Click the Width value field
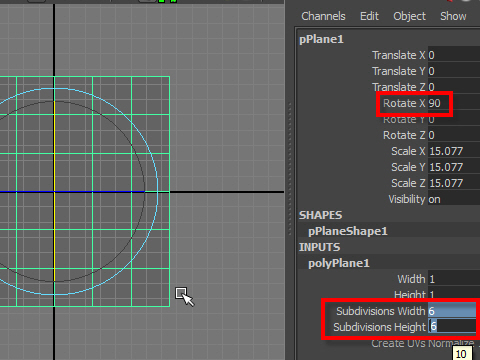The width and height of the screenshot is (480, 360). click(454, 279)
